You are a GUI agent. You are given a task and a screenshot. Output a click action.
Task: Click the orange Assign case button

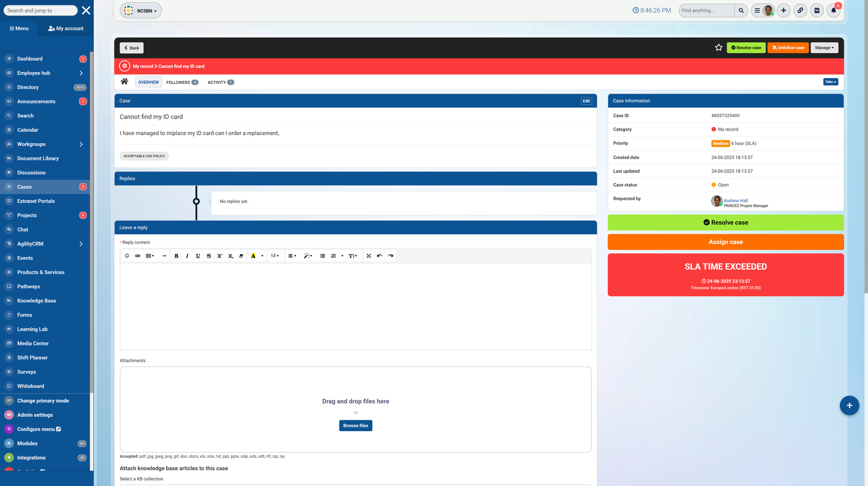[725, 242]
